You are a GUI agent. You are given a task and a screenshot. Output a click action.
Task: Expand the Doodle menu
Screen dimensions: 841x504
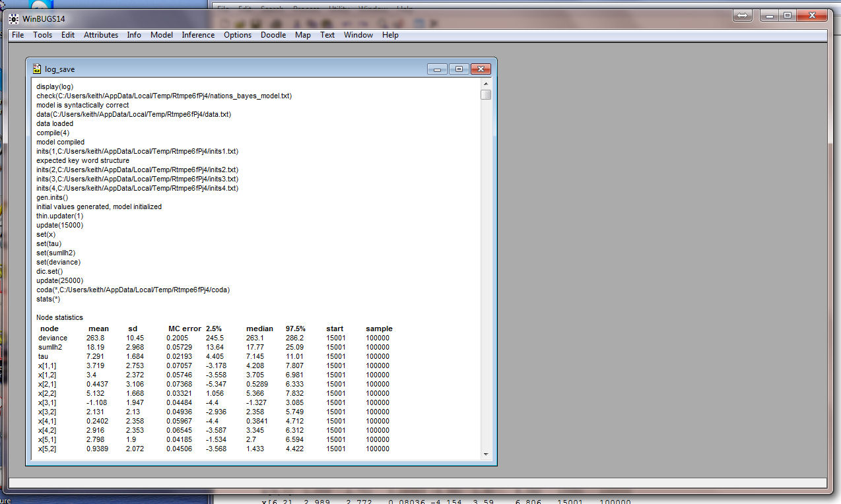[x=273, y=35]
